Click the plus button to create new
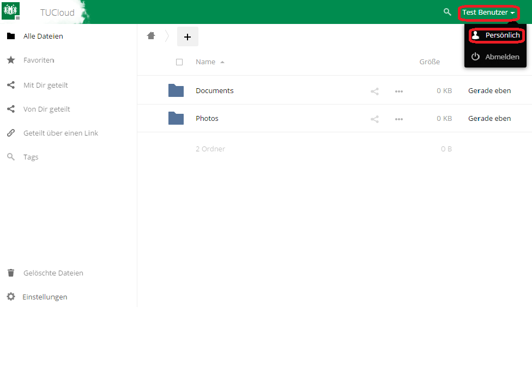 pyautogui.click(x=188, y=36)
